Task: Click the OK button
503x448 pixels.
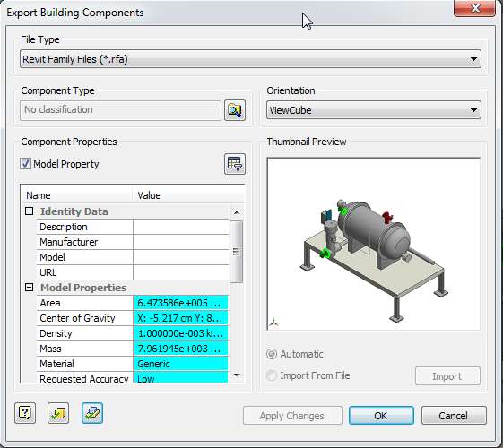Action: coord(381,416)
